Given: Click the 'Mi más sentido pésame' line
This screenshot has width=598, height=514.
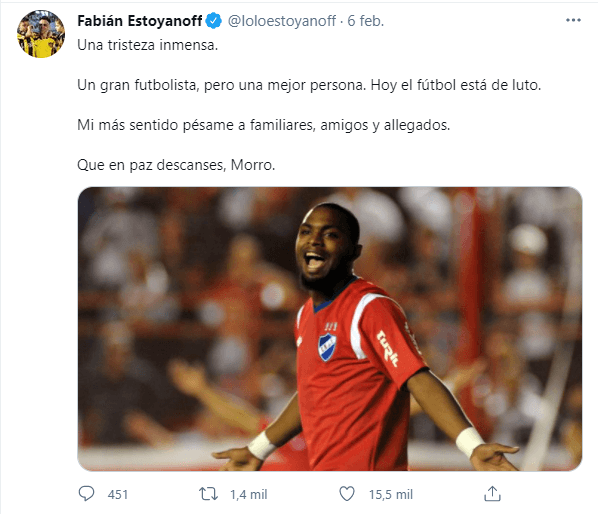Looking at the screenshot, I should (264, 125).
